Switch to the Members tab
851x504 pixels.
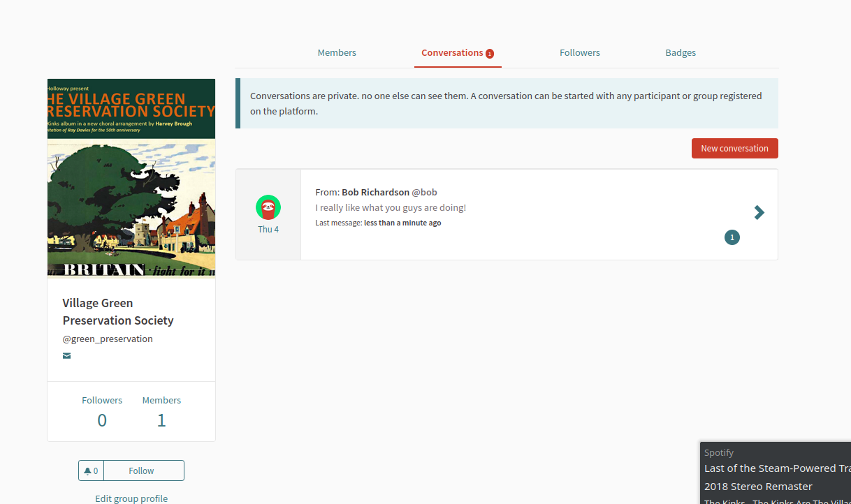337,52
